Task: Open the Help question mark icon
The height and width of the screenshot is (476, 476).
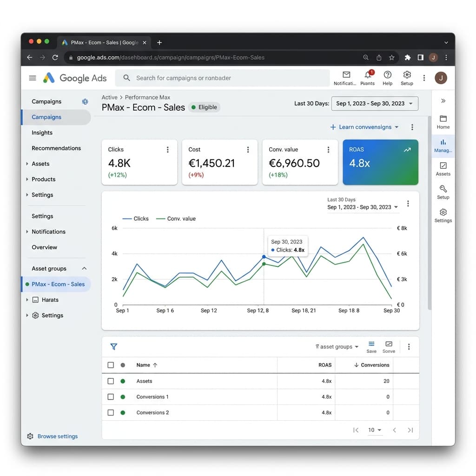Action: click(x=387, y=75)
